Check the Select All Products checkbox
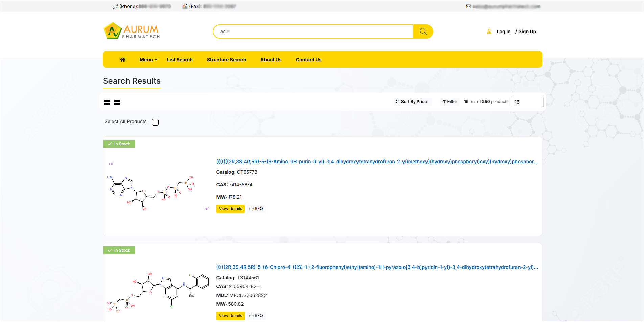Screen dimensions: 644x322 point(155,122)
